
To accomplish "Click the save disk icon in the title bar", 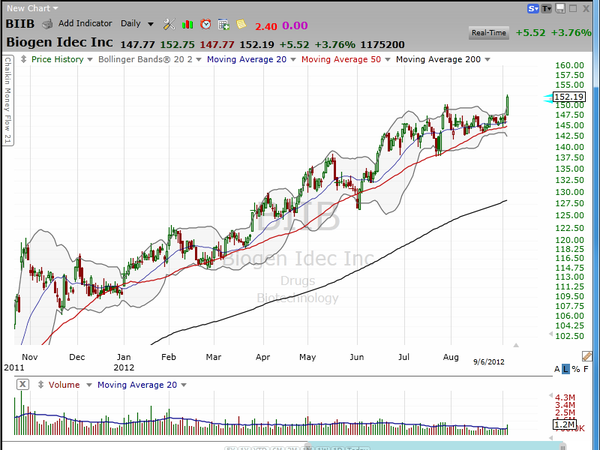I will point(560,8).
